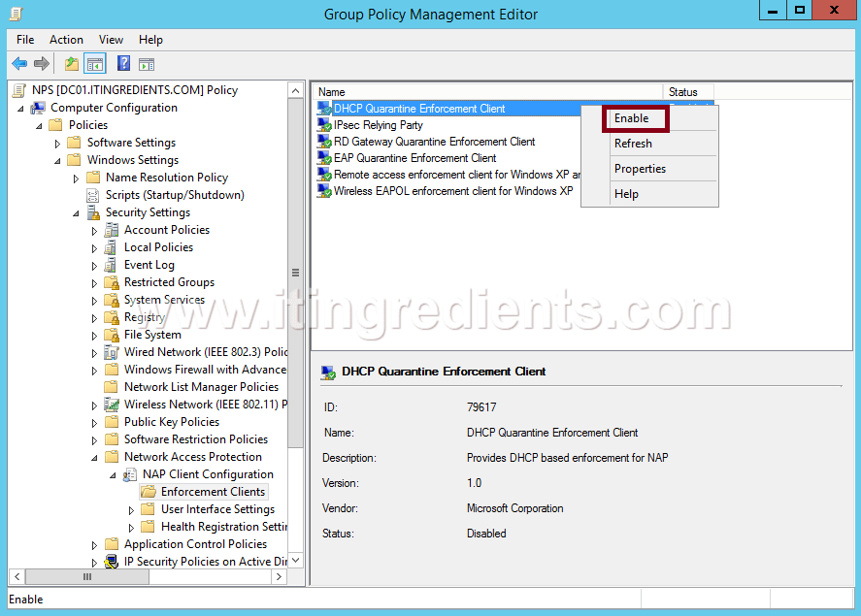This screenshot has width=861, height=616.
Task: Select Windows Firewall with Advanced Security node
Action: coord(205,370)
